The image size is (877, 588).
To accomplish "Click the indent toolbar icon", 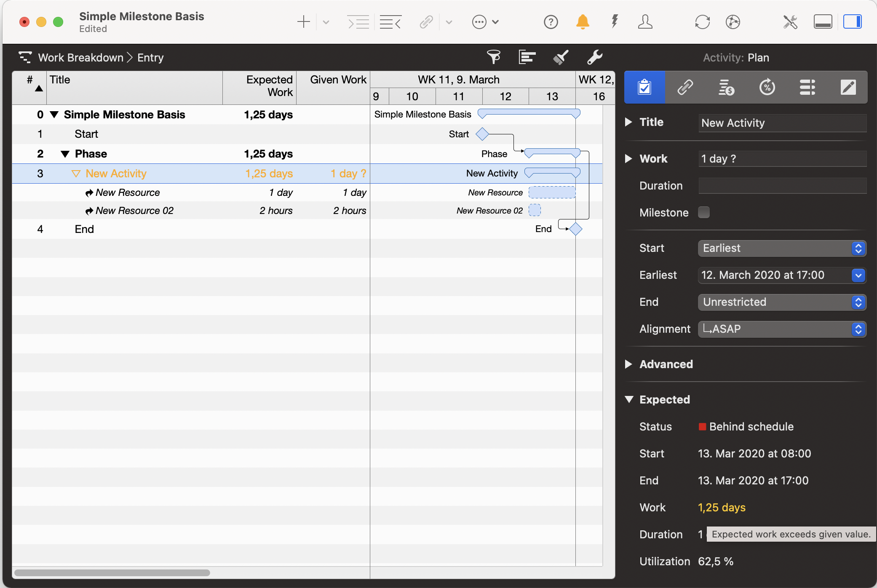I will coord(358,22).
